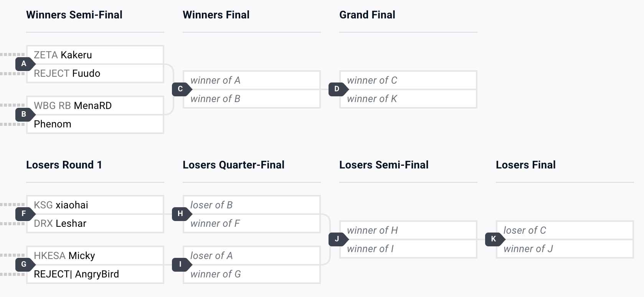Viewport: 644px width, 297px height.
Task: Click REJECT Fuudo's bracket entry
Action: click(x=95, y=73)
